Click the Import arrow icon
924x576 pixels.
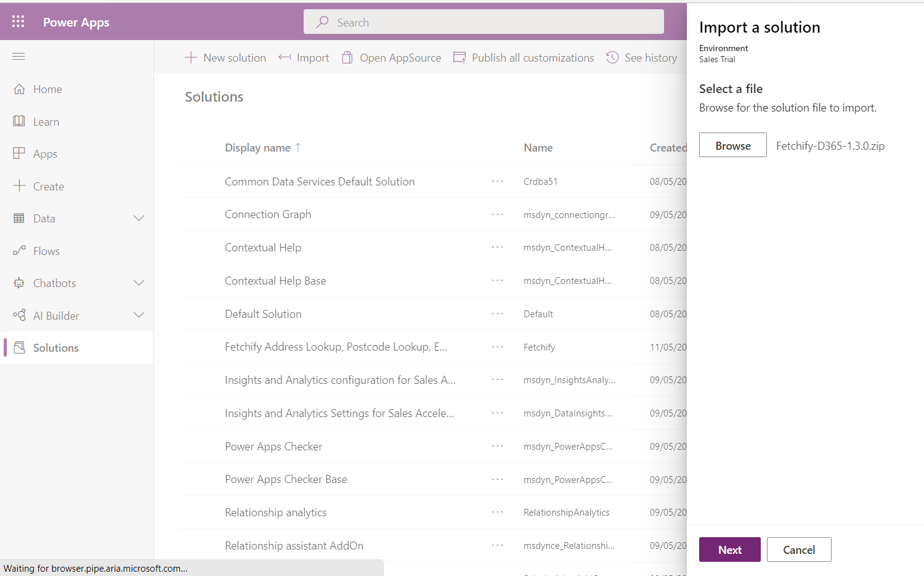point(285,57)
